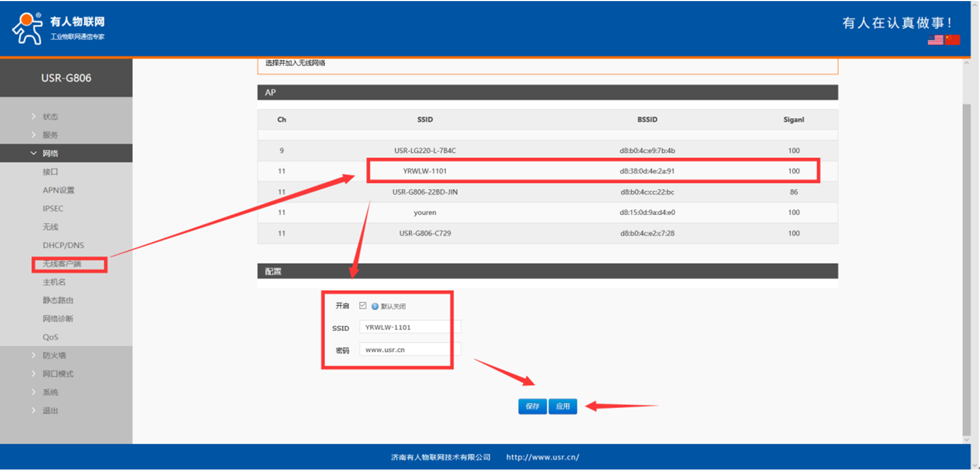Click the SSID input field
This screenshot has height=470, width=980.
click(409, 327)
